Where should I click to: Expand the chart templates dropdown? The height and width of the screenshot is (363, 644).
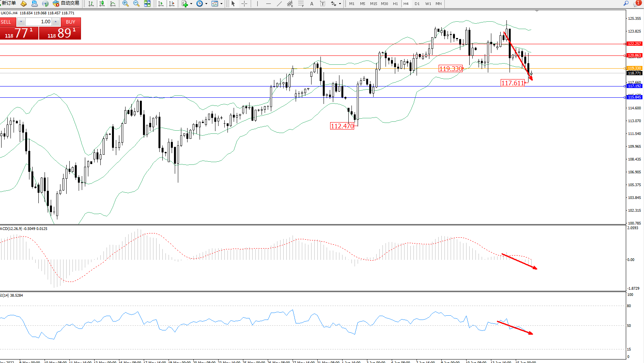coord(221,4)
